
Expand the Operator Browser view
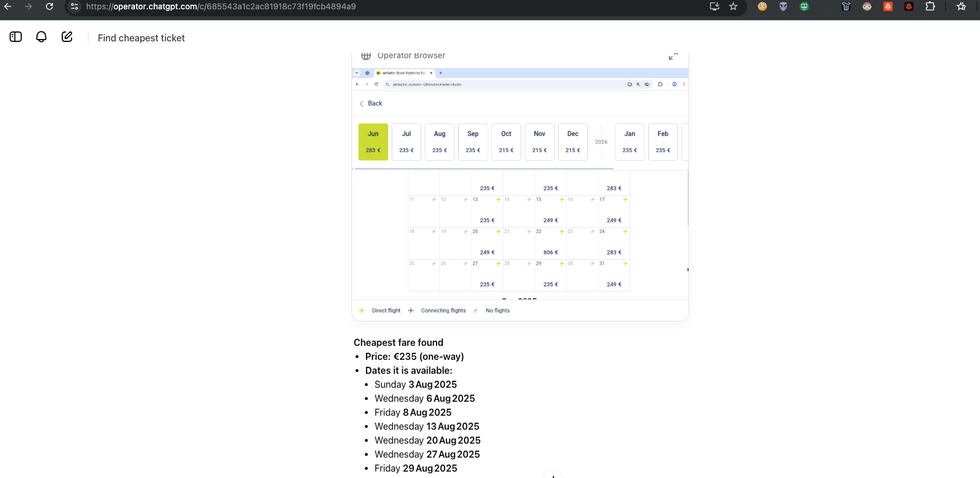tap(673, 56)
